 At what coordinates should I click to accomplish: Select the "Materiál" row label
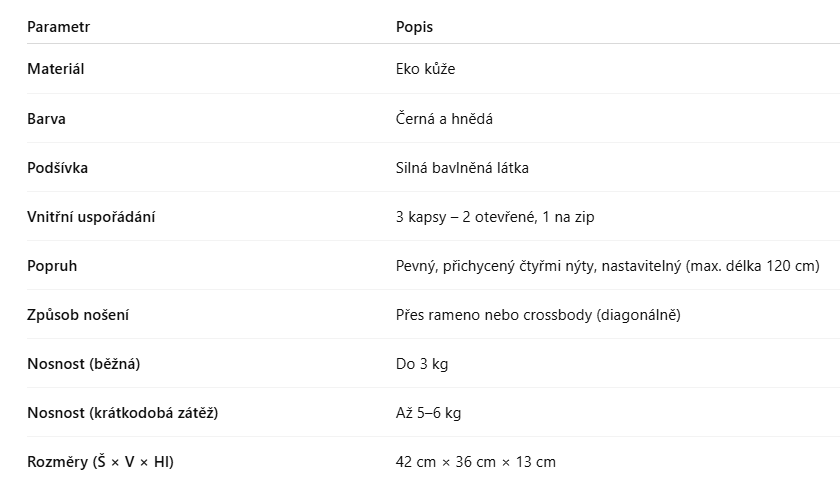pyautogui.click(x=55, y=69)
